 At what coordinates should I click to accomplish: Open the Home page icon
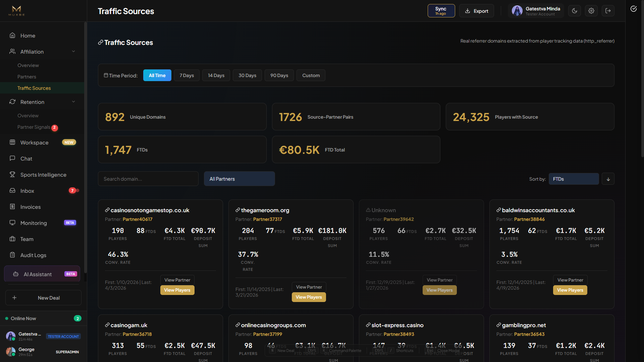coord(12,36)
